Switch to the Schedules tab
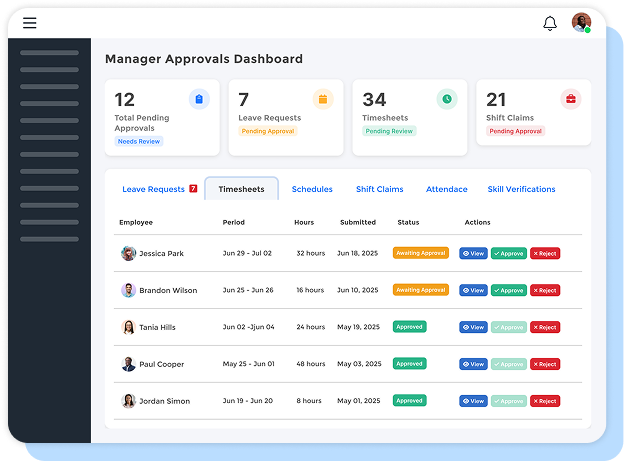This screenshot has height=461, width=624. [x=312, y=189]
